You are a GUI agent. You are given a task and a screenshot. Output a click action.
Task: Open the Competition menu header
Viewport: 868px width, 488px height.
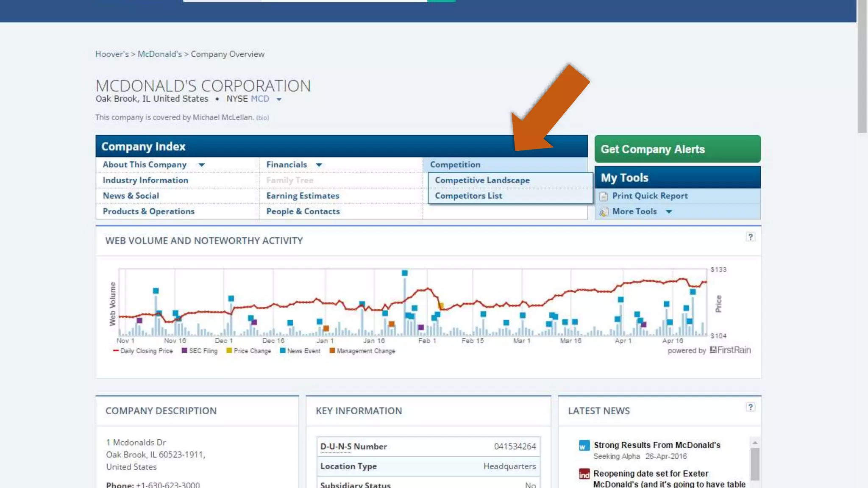pos(455,164)
